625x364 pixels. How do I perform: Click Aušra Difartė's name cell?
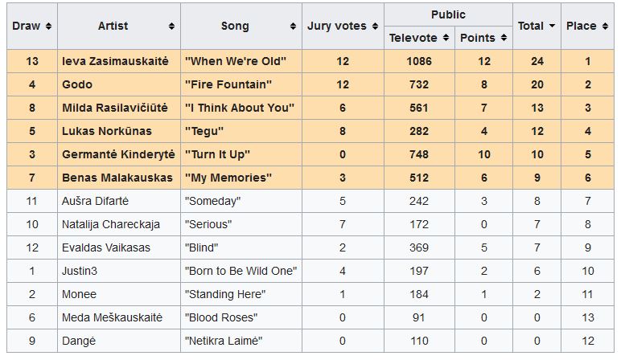click(95, 201)
